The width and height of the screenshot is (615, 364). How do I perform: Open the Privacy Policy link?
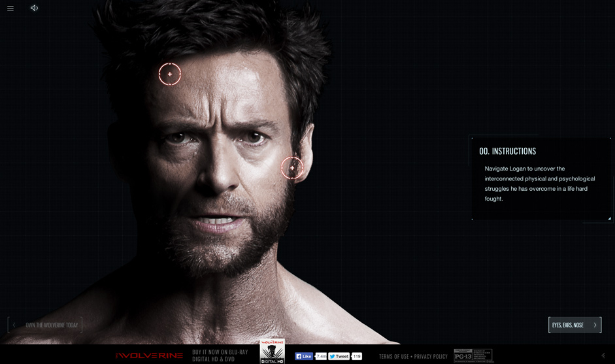pyautogui.click(x=431, y=357)
